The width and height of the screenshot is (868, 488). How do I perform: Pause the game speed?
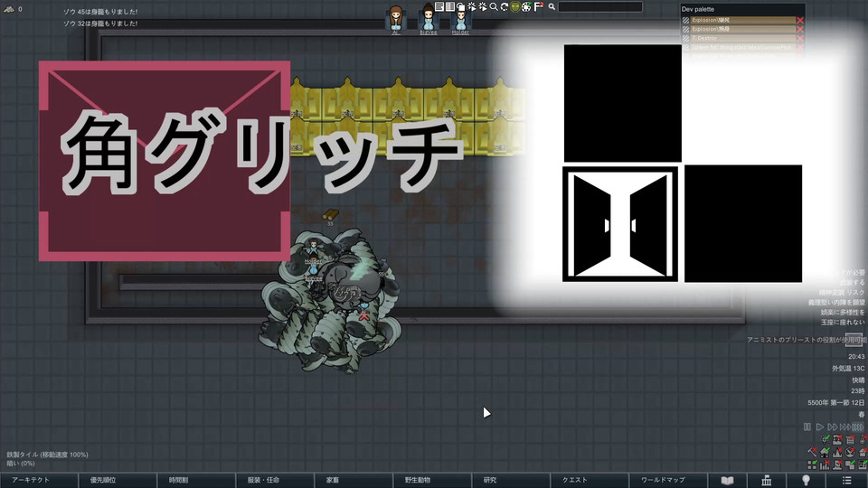coord(807,427)
